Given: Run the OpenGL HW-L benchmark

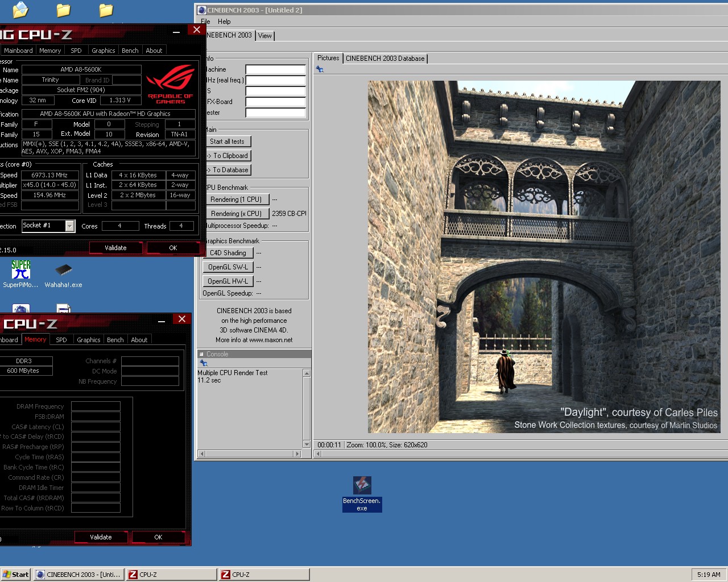Looking at the screenshot, I should [227, 281].
